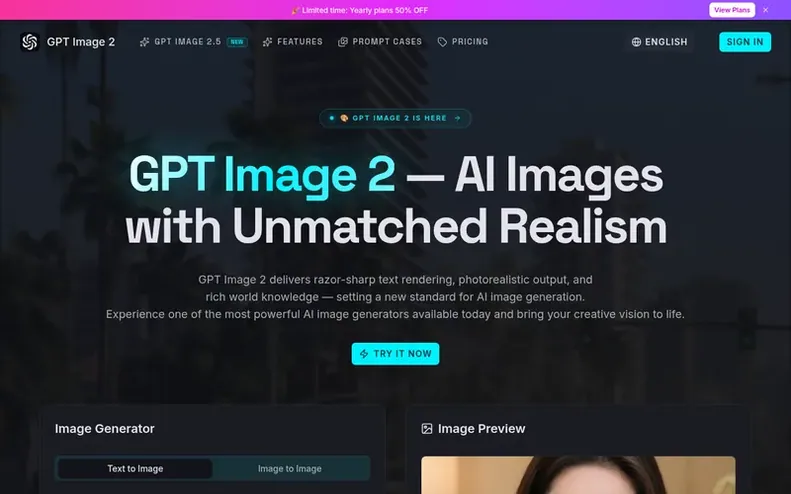Click the 'GPT Image 2 — AI Images' headline

pos(396,175)
